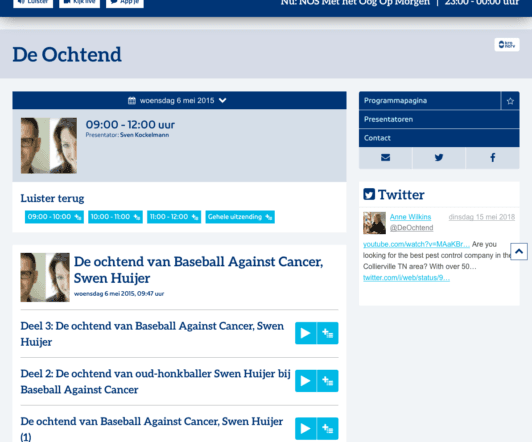Select Gehele uitzending listen-back button

tap(240, 217)
